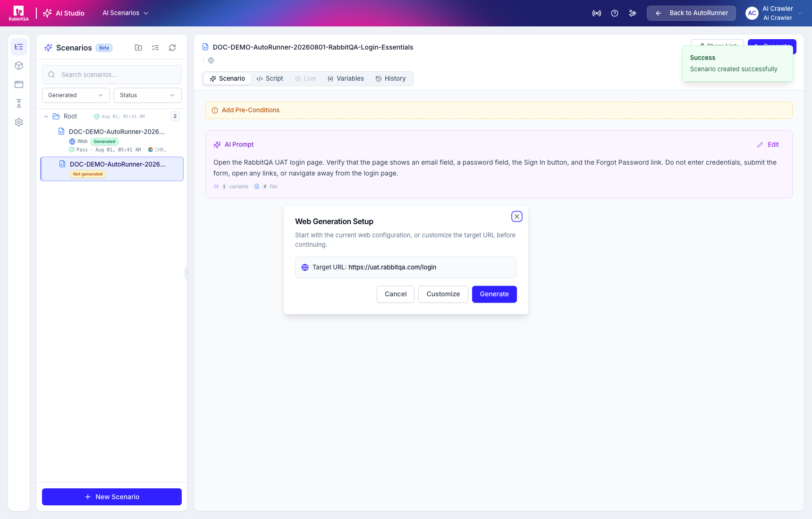
Task: Open the browser window sidebar icon
Action: point(19,84)
